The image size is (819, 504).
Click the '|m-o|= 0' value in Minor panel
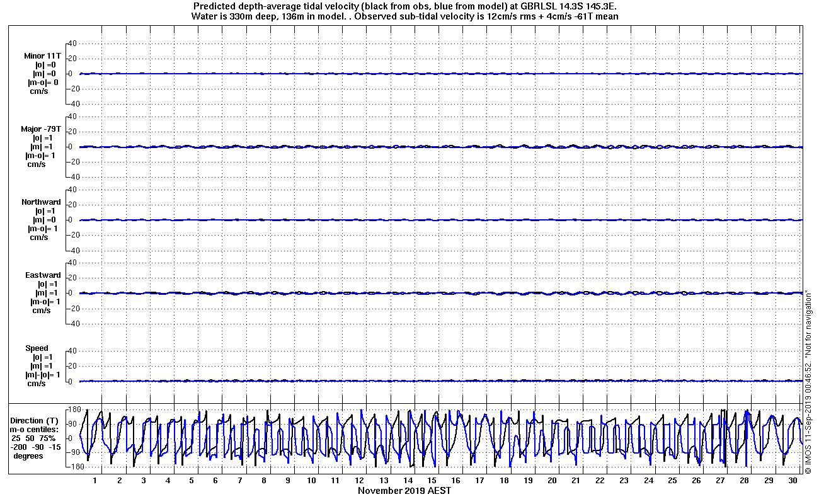(43, 83)
